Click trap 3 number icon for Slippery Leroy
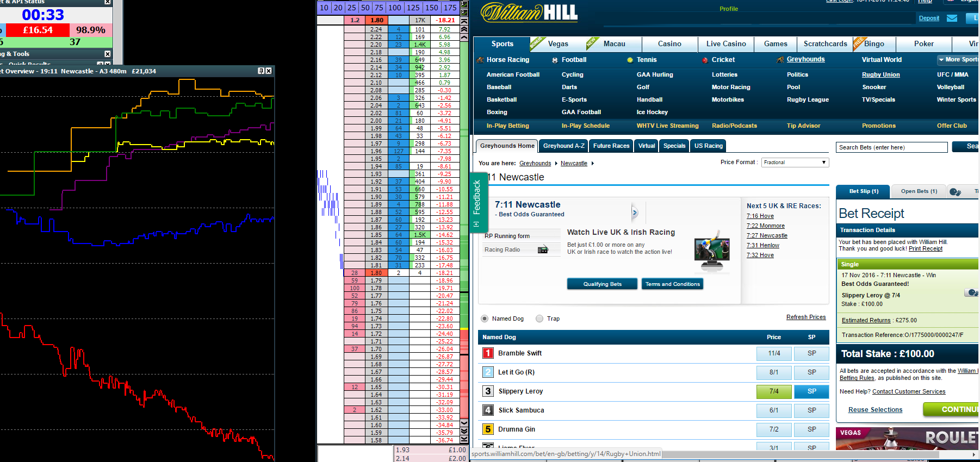 [x=488, y=391]
